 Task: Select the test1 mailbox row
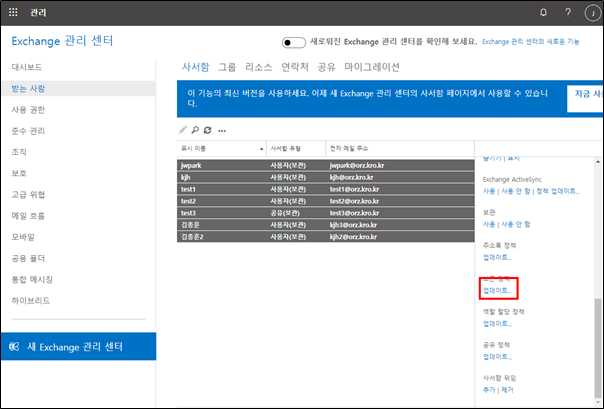click(x=325, y=189)
